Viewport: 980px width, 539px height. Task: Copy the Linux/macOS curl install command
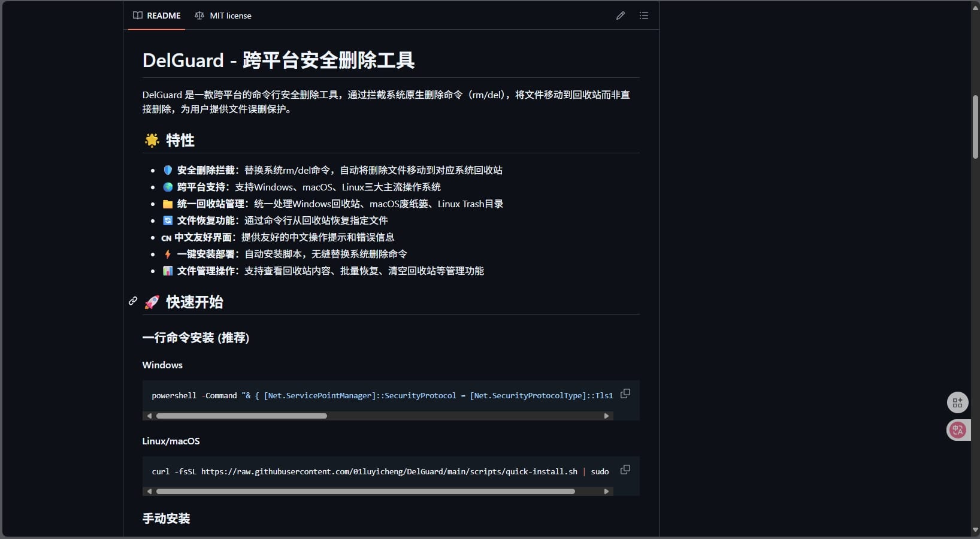pos(625,470)
